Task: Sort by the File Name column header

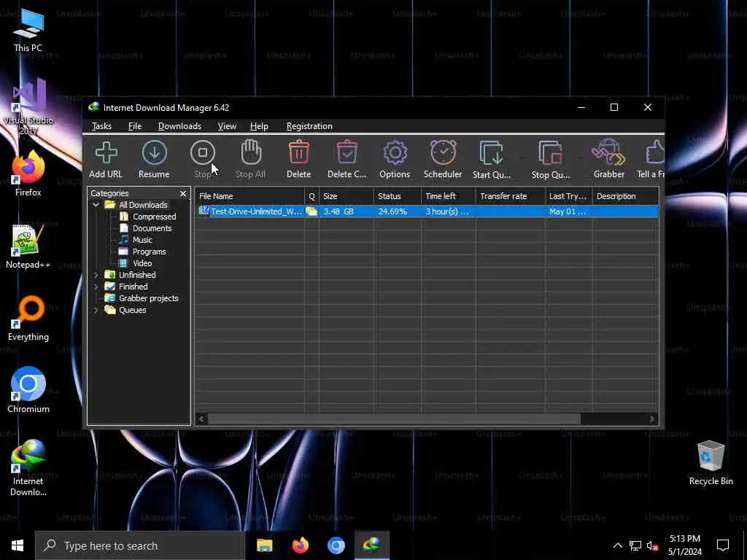Action: 249,196
